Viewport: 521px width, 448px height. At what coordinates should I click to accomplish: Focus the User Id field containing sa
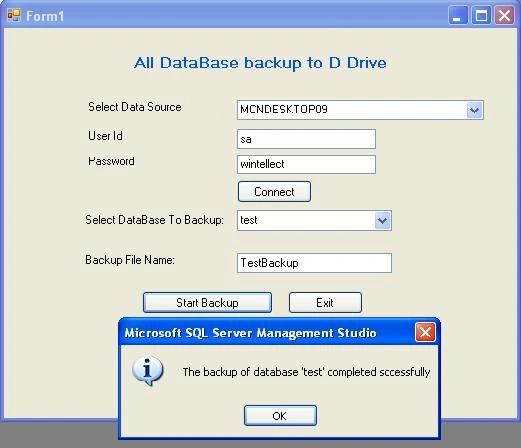[306, 139]
